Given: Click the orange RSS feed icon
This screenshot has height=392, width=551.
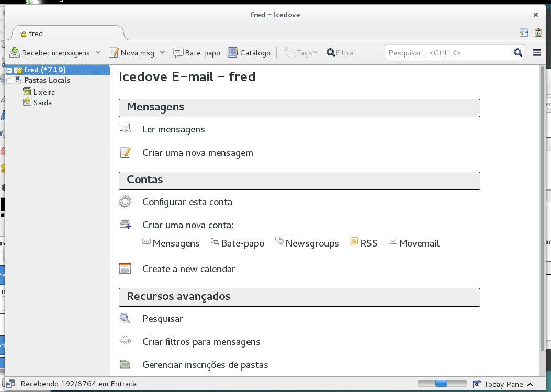Looking at the screenshot, I should (x=354, y=241).
